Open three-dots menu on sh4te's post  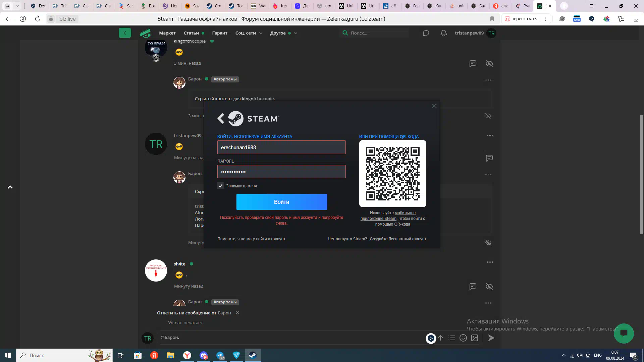pos(490,262)
